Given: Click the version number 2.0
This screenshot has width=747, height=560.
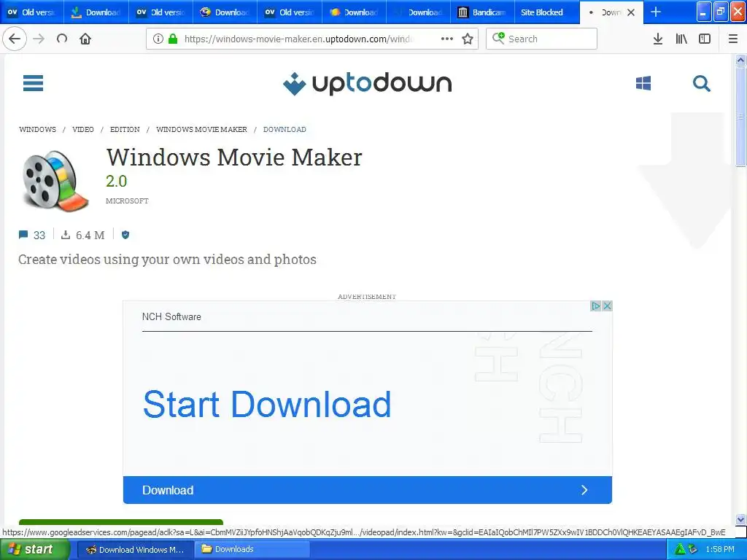Looking at the screenshot, I should point(116,182).
